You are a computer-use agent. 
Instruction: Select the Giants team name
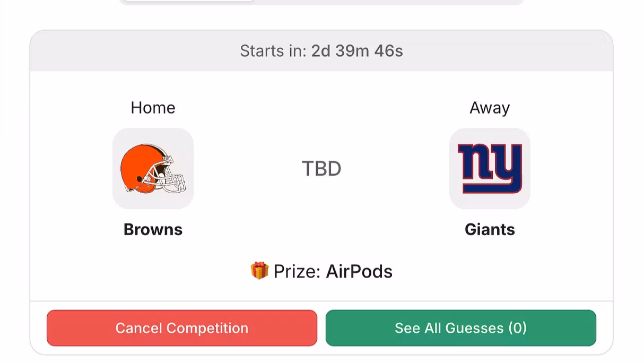coord(489,229)
